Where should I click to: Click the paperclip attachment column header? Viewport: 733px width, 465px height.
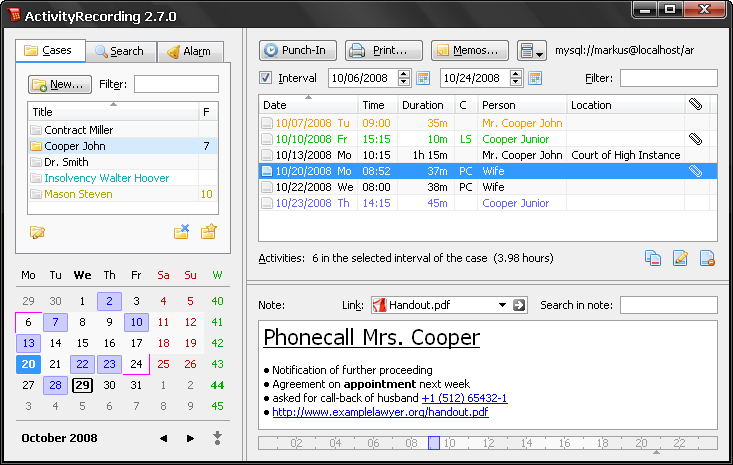pos(696,104)
